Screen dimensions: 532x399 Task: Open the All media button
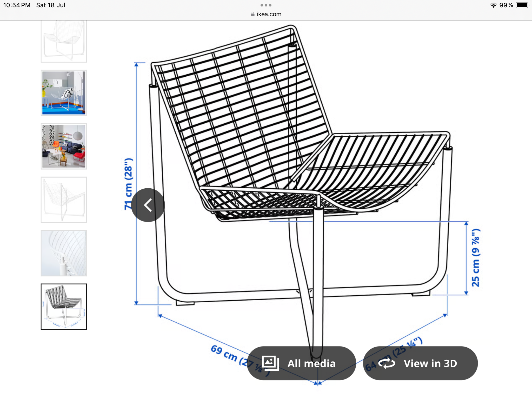301,363
